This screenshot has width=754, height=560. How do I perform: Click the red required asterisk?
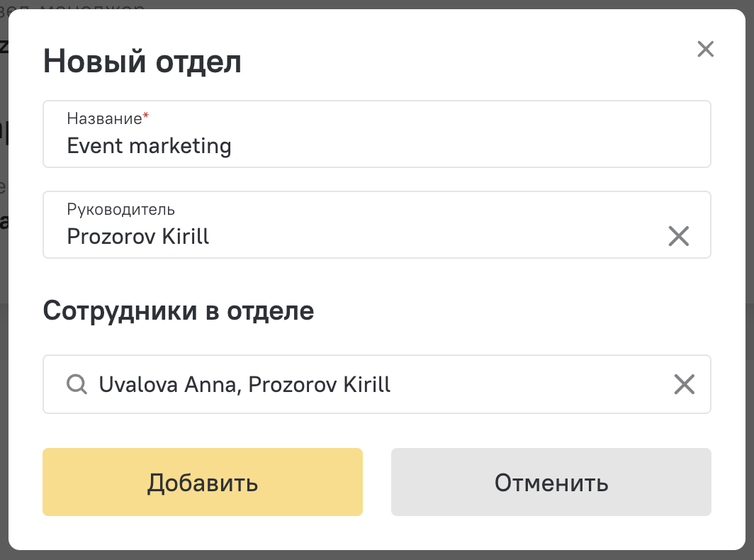[146, 116]
